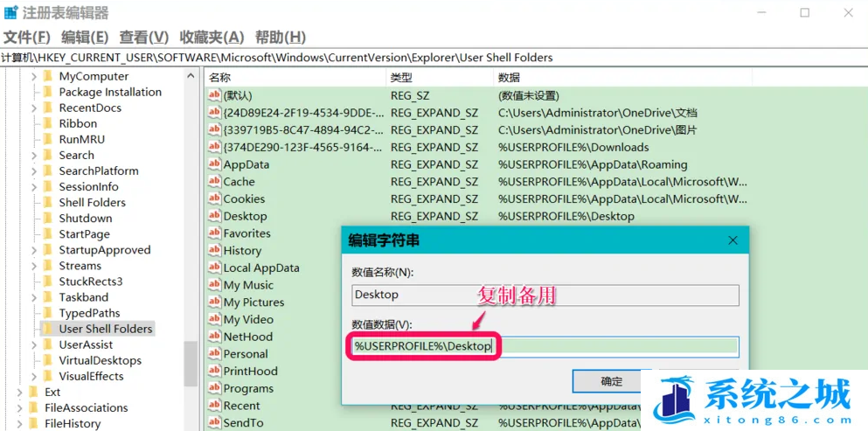The width and height of the screenshot is (868, 431).
Task: Click tree scrollbar up arrow
Action: pyautogui.click(x=191, y=76)
